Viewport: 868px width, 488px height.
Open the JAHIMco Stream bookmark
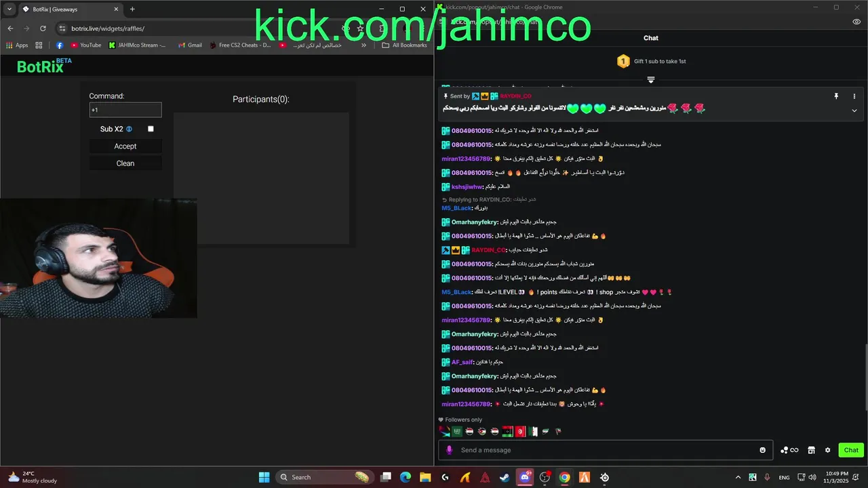click(x=137, y=45)
